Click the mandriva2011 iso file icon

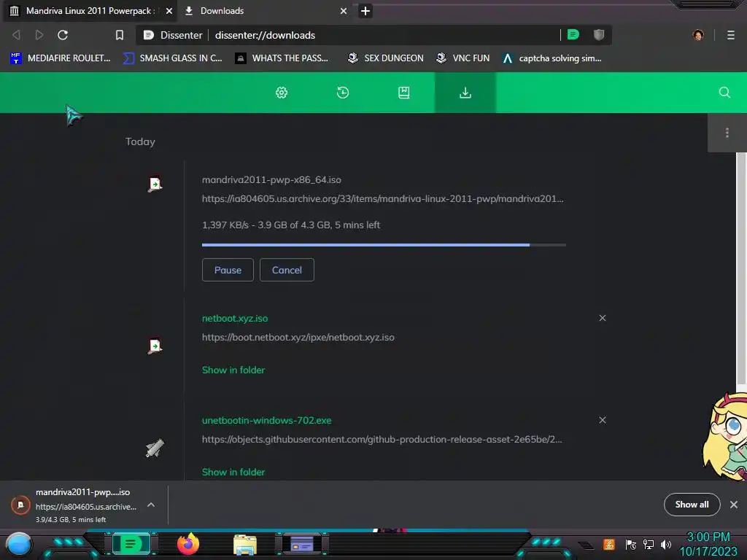pyautogui.click(x=155, y=184)
